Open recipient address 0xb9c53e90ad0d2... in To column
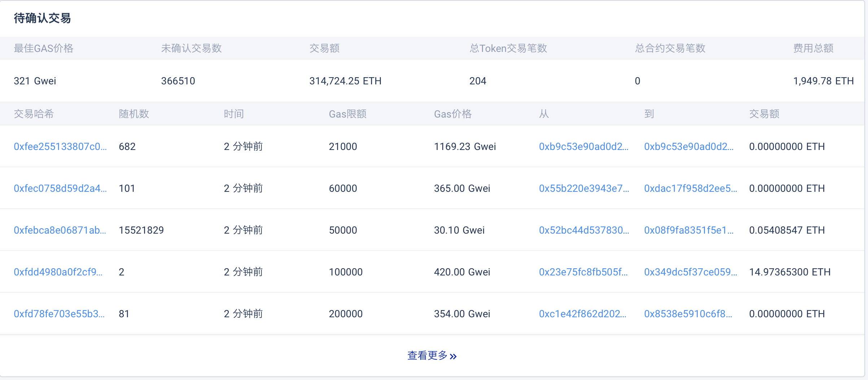Image resolution: width=868 pixels, height=380 pixels. point(689,146)
